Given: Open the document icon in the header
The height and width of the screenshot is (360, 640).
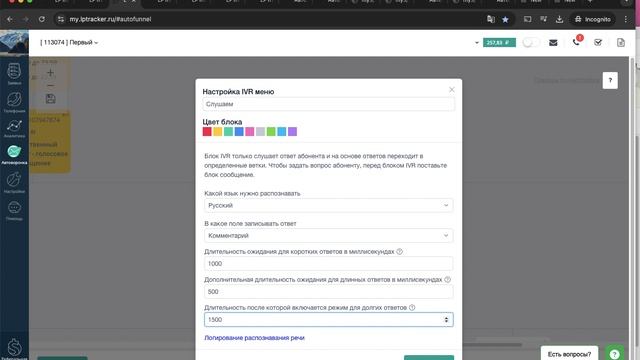Looking at the screenshot, I should click(620, 42).
